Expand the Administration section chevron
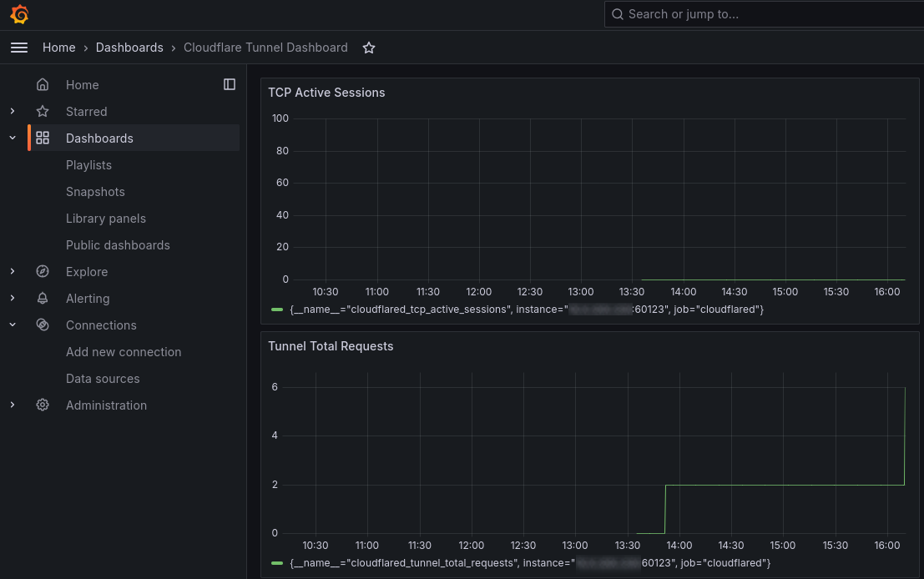Viewport: 924px width, 579px height. [13, 405]
